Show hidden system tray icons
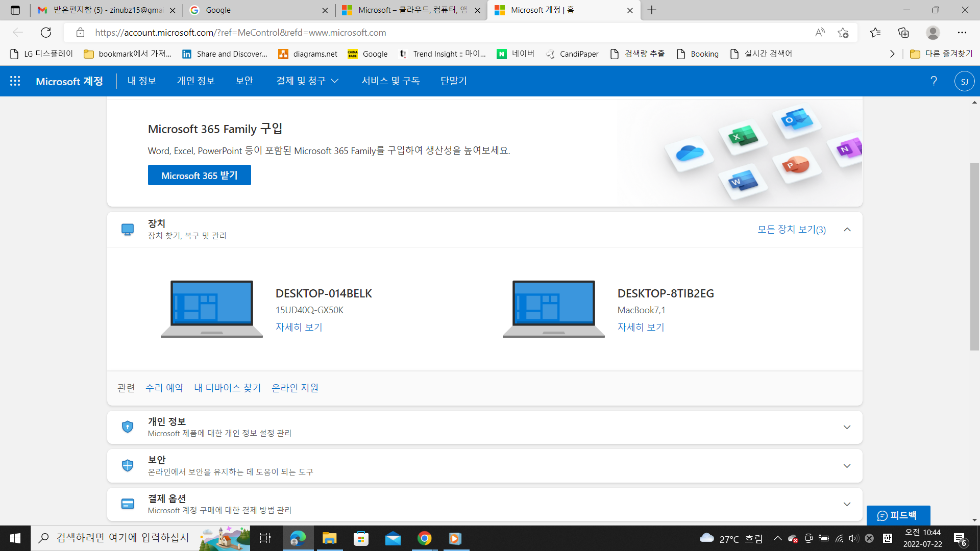This screenshot has width=980, height=551. (777, 538)
